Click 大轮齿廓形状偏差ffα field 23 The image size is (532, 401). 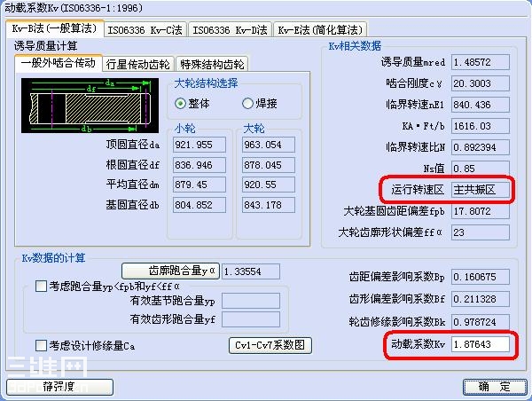click(481, 232)
